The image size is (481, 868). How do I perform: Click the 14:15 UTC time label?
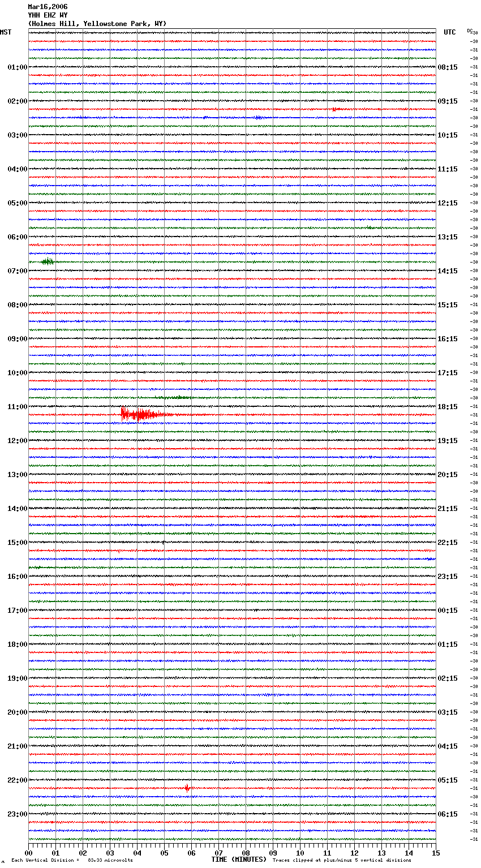coord(448,271)
